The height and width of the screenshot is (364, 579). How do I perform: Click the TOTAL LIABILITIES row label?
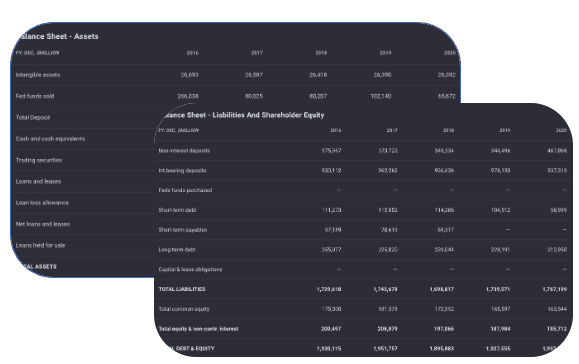182,289
